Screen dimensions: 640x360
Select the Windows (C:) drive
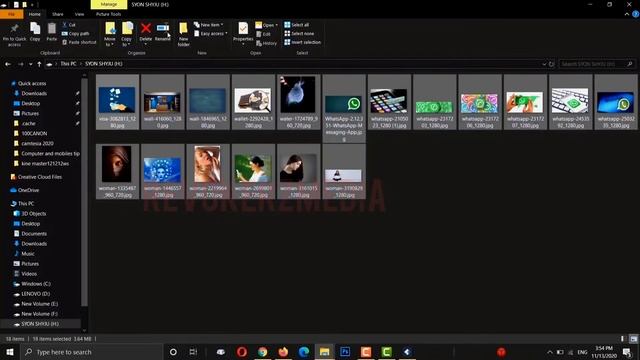tap(36, 284)
